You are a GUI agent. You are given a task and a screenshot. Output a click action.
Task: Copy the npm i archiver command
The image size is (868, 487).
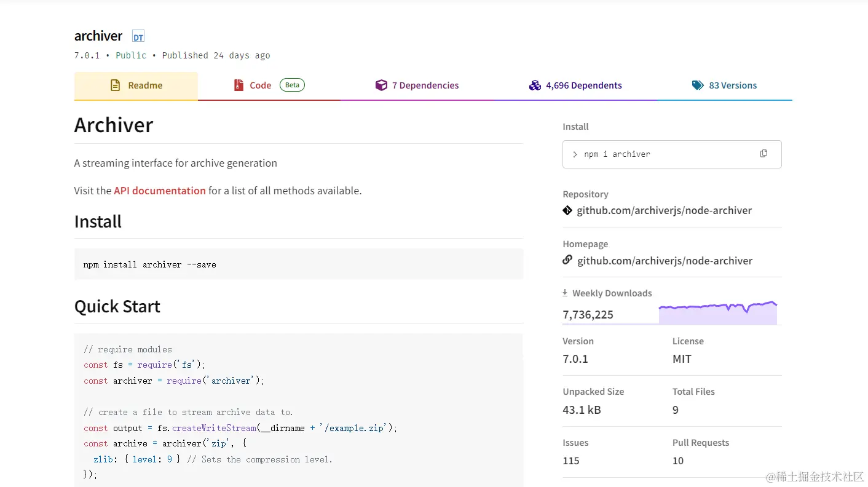pyautogui.click(x=763, y=154)
